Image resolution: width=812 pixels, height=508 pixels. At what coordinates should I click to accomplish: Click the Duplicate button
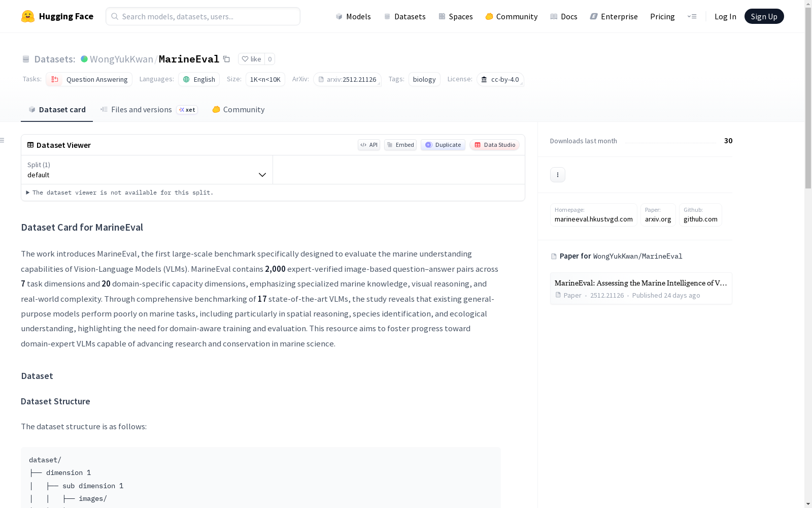point(443,145)
